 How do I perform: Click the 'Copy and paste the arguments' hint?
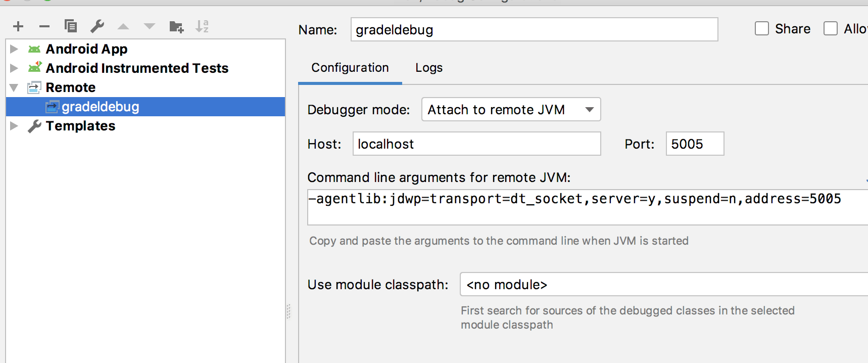click(499, 241)
